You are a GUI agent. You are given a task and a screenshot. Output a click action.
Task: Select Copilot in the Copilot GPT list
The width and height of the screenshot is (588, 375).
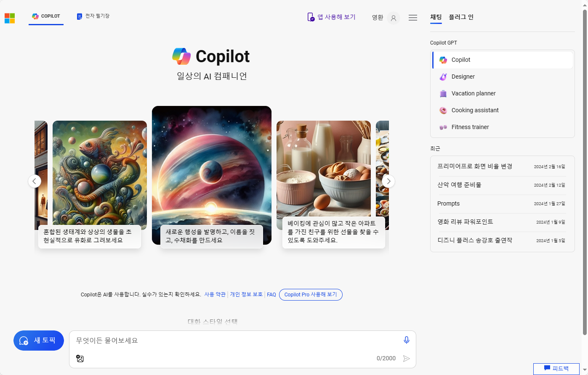[x=503, y=60]
